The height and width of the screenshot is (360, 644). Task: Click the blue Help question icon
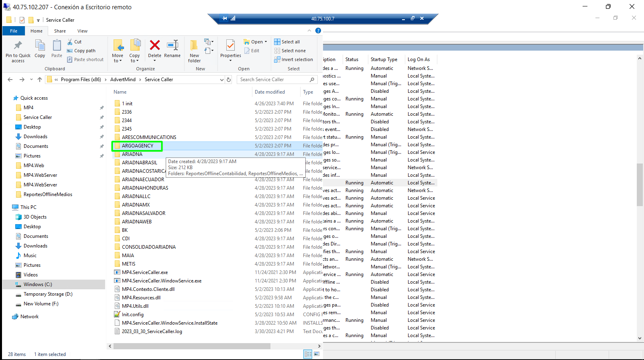[x=318, y=31]
